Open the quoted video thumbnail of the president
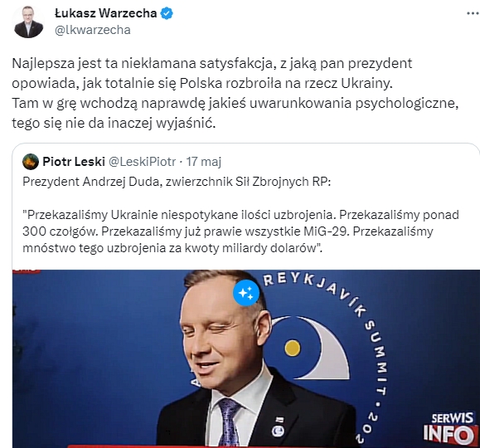 click(246, 358)
